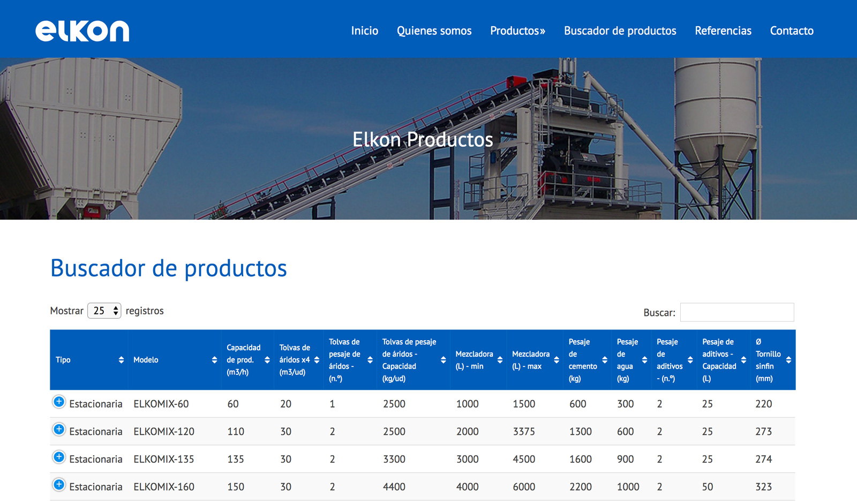Sort by Pesaje de cemento column
Screen dimensions: 857x504
pos(587,360)
